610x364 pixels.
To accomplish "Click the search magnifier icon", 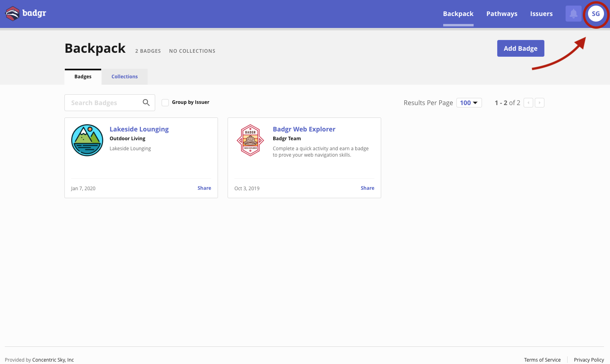I will tap(146, 103).
